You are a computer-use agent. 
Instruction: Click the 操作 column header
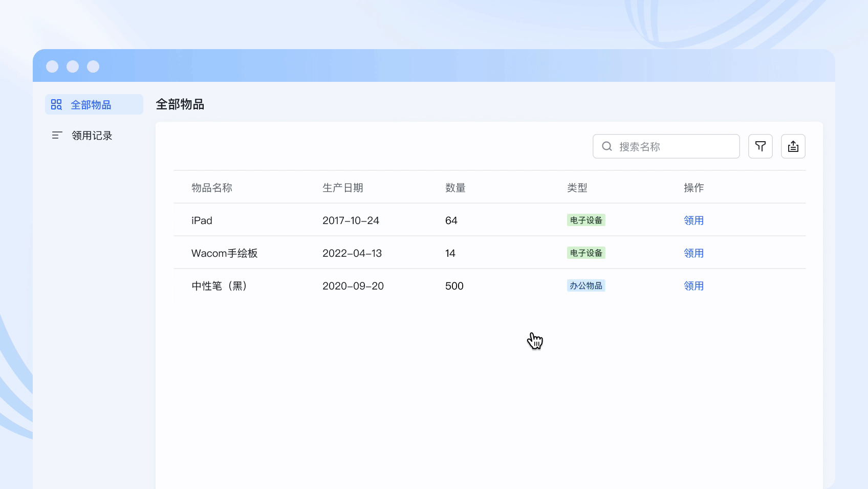point(694,188)
